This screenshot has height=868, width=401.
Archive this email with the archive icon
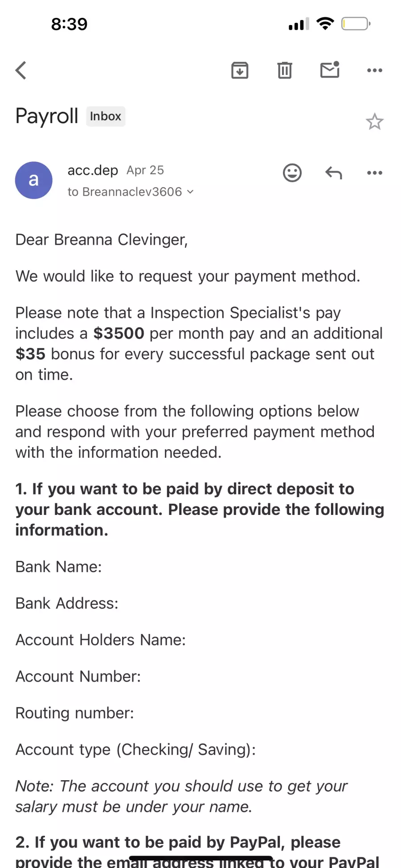[x=240, y=70]
